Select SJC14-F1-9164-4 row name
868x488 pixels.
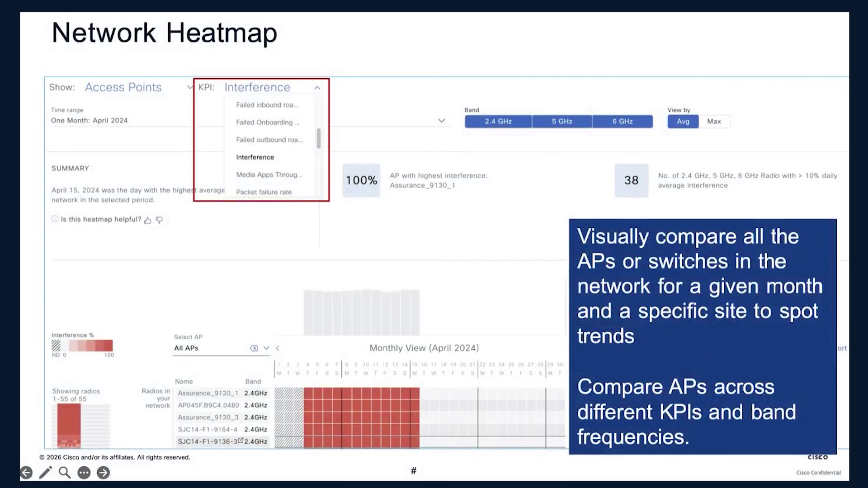[x=208, y=429]
